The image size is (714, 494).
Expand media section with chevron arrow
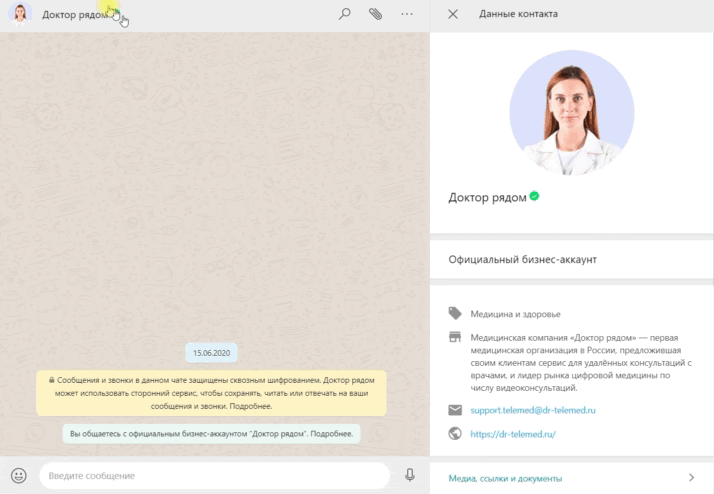[x=692, y=477]
